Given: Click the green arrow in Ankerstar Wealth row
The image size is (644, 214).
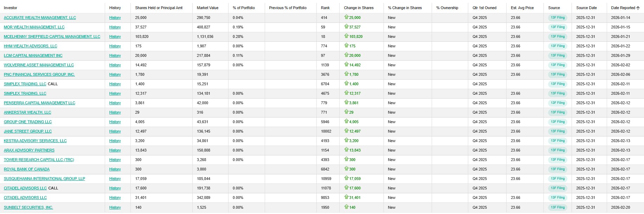Looking at the screenshot, I should [346, 112].
